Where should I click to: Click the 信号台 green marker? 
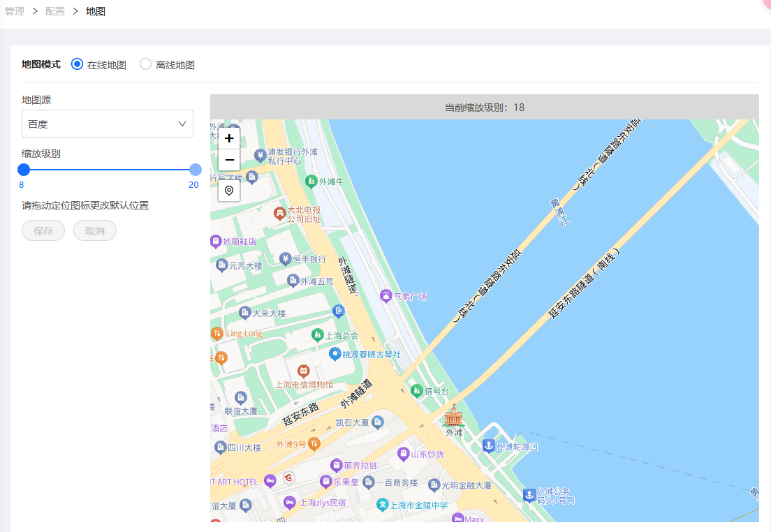[x=417, y=391]
